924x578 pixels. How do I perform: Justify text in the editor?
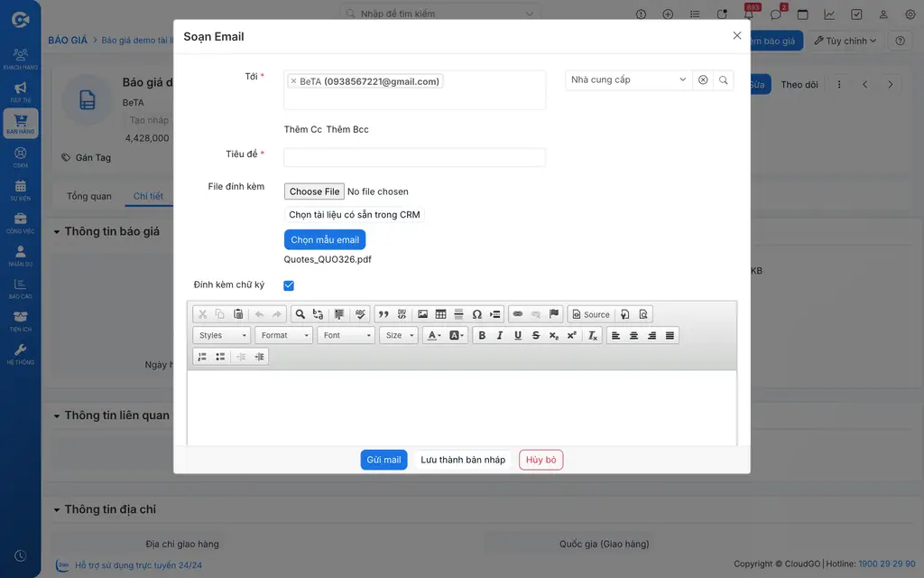670,336
